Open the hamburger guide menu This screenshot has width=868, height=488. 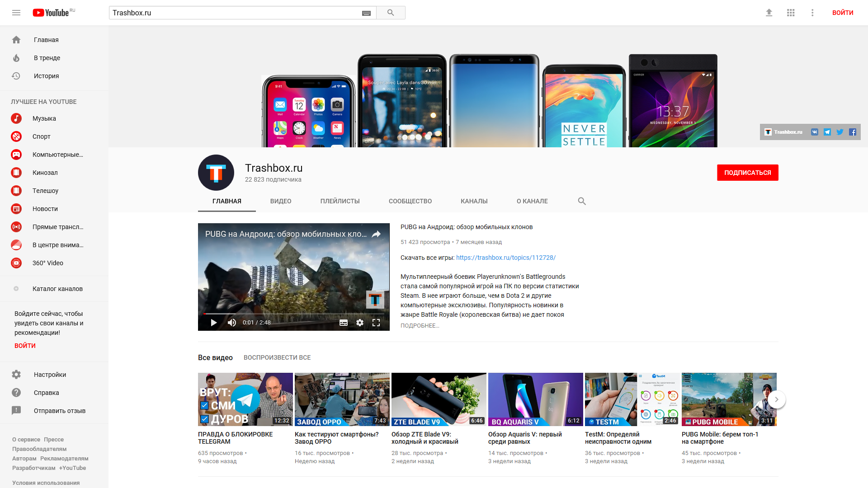16,13
